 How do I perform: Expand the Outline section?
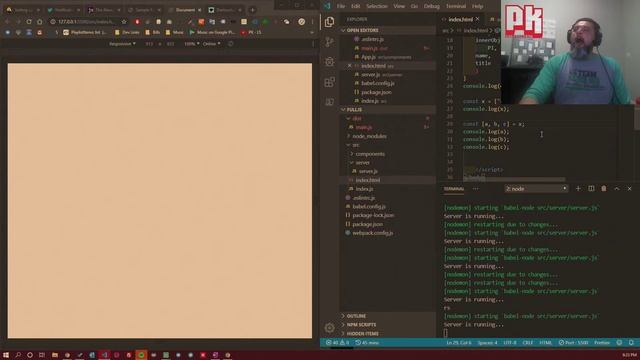(387, 316)
